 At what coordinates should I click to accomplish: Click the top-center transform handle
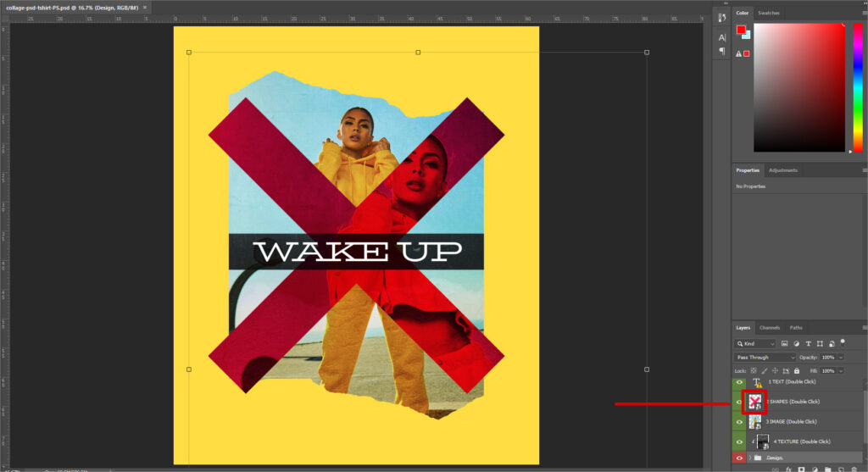[x=418, y=53]
